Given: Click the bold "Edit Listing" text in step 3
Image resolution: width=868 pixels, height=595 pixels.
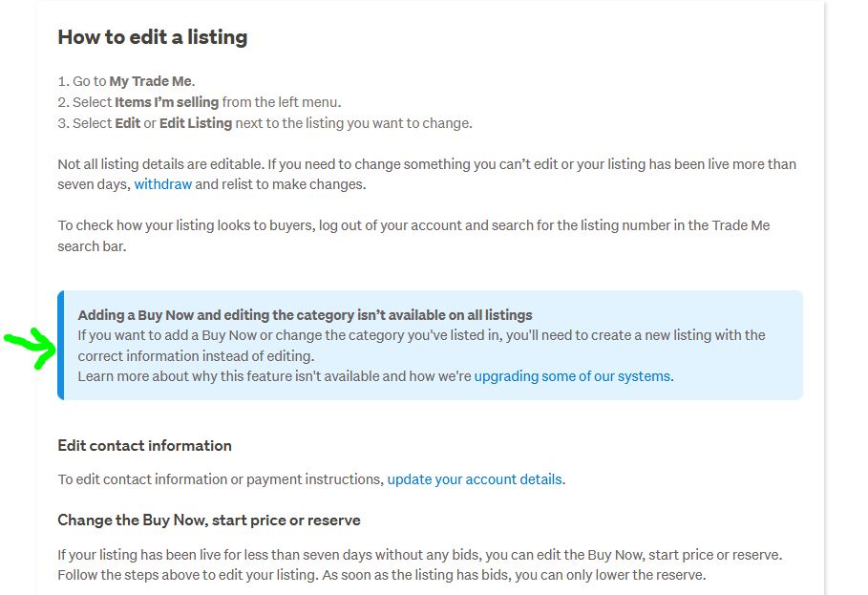Looking at the screenshot, I should [x=195, y=123].
